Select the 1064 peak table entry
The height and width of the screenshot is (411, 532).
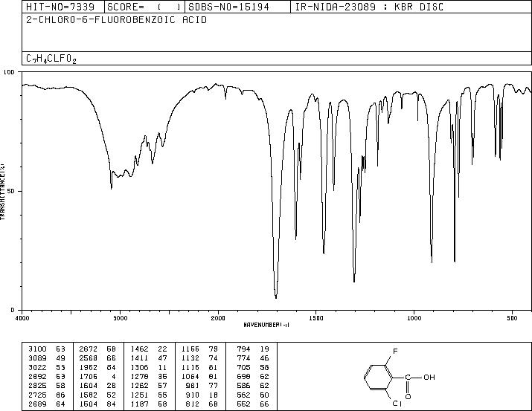pyautogui.click(x=199, y=376)
